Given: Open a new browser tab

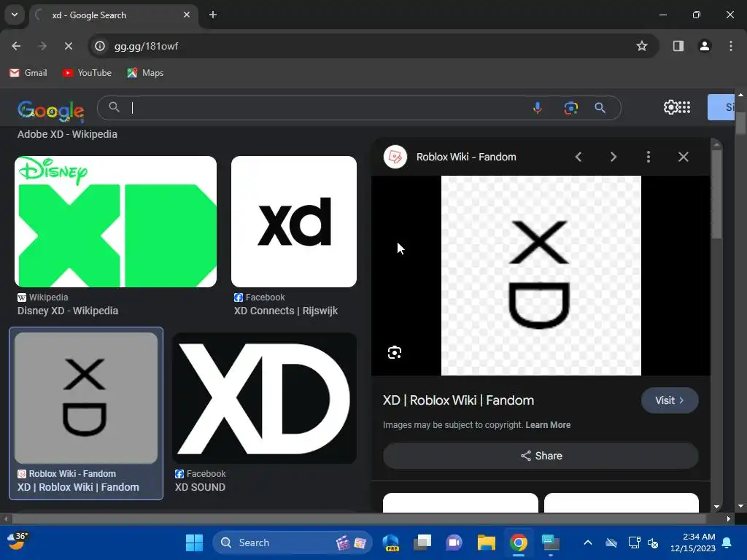Looking at the screenshot, I should pos(213,15).
